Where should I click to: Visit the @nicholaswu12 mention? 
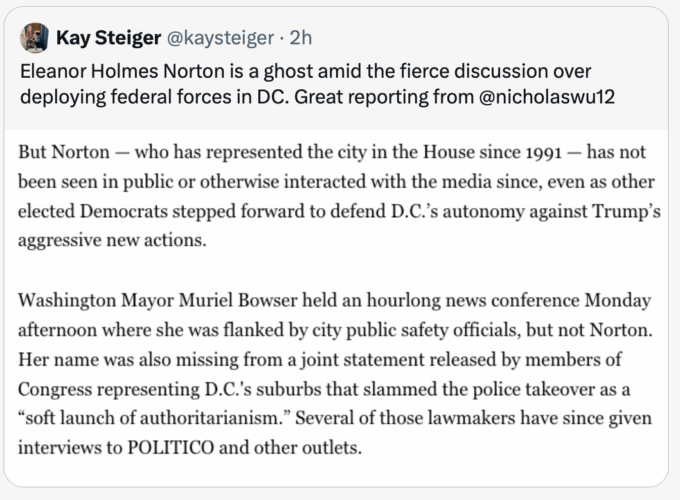pyautogui.click(x=547, y=97)
